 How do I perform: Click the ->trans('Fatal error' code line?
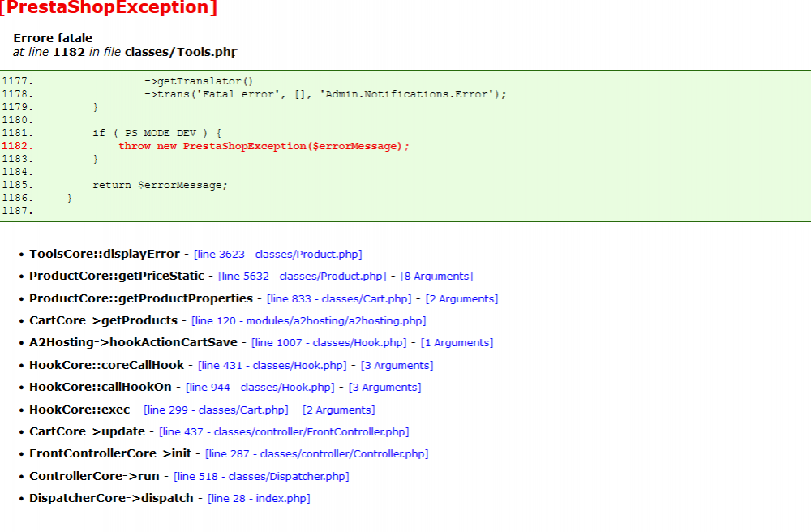pyautogui.click(x=325, y=94)
